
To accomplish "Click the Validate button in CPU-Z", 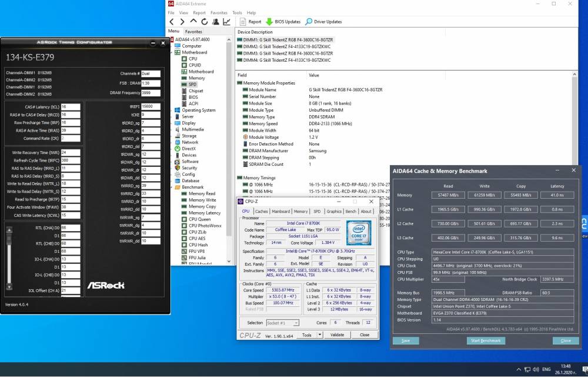I will click(x=337, y=335).
